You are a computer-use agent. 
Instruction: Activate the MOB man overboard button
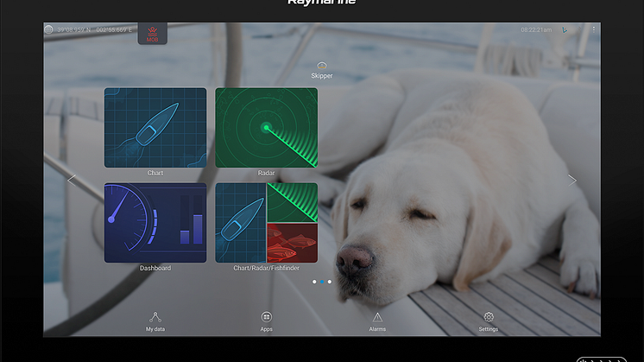[x=153, y=34]
